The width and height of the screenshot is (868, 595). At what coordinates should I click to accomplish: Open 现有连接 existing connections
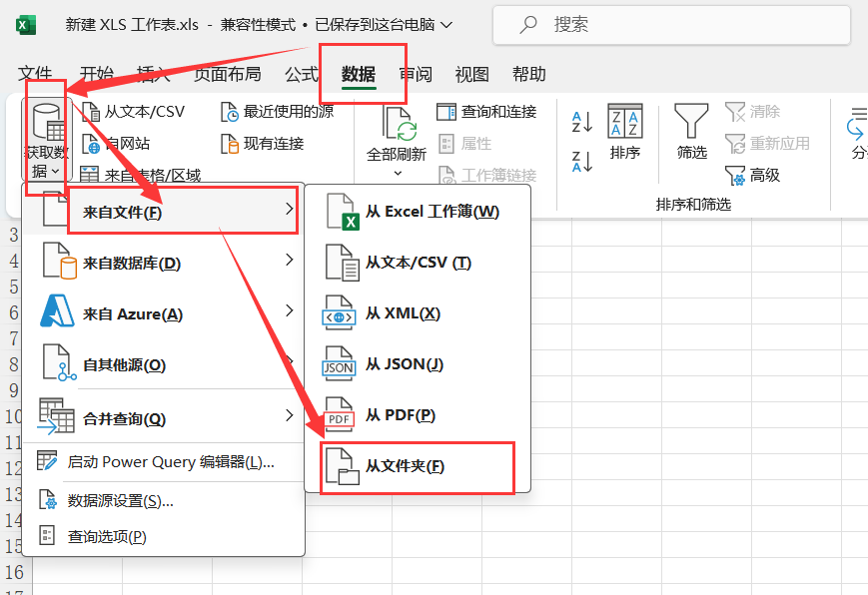(263, 143)
